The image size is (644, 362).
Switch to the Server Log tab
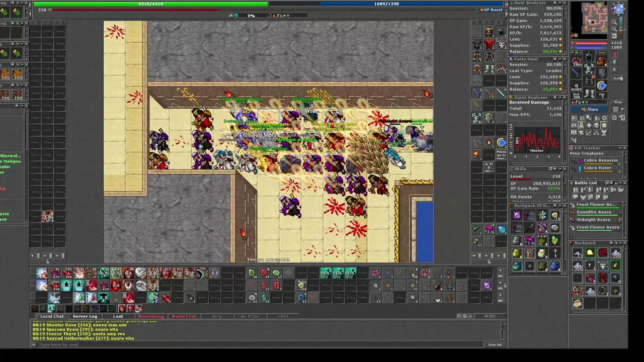(x=85, y=316)
